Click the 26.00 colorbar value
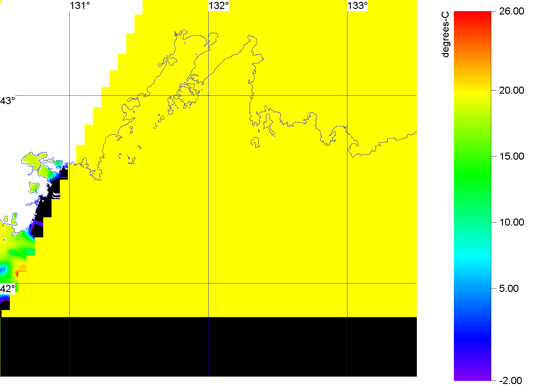 tap(511, 11)
